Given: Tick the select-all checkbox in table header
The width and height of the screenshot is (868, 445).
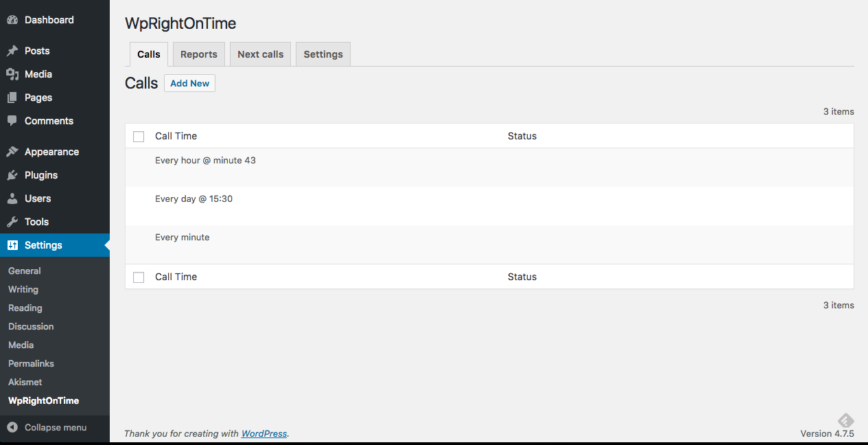Looking at the screenshot, I should [x=139, y=137].
